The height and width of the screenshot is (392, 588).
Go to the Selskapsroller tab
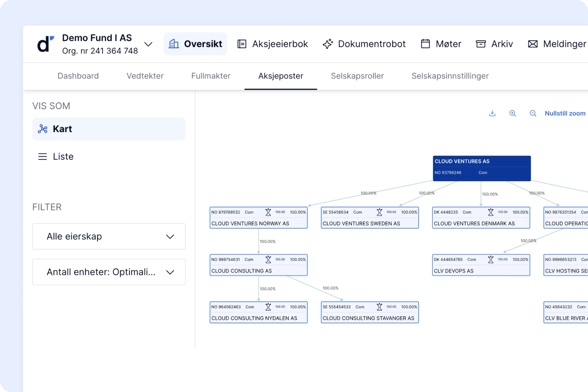click(x=358, y=76)
